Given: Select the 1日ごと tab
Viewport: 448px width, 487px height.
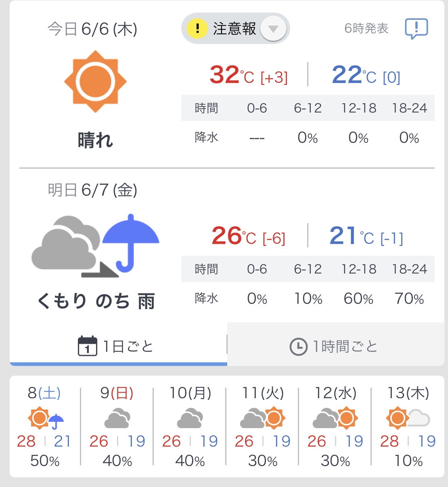Looking at the screenshot, I should click(x=118, y=346).
